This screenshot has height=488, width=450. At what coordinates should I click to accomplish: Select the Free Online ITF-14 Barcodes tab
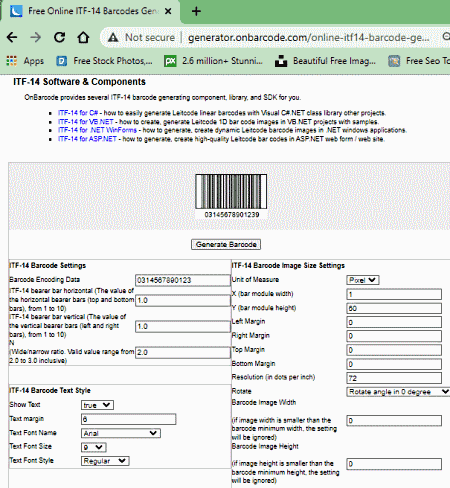[x=90, y=11]
